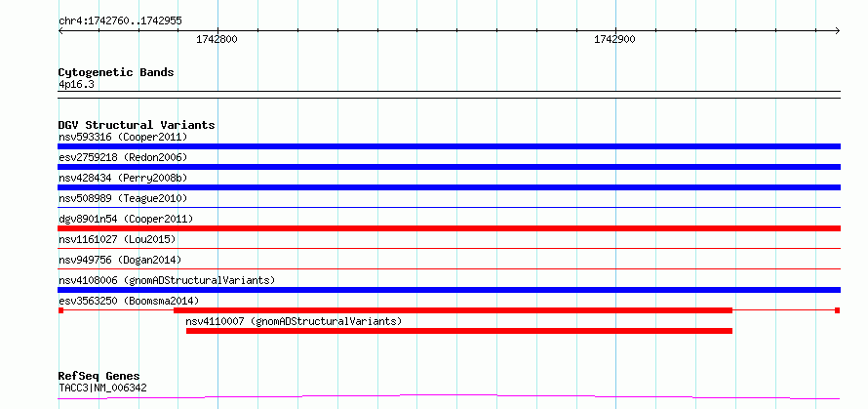
Task: Click the red bar for dgv8901n54
Action: [x=449, y=228]
